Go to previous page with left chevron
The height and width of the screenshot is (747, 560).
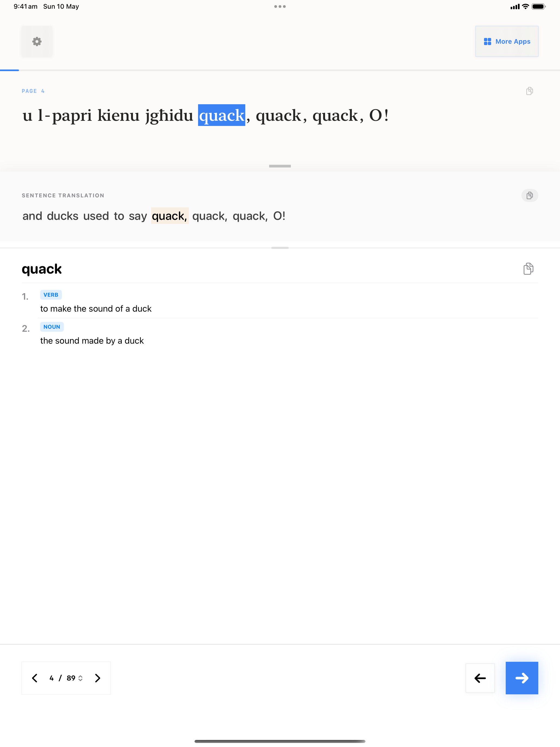pos(34,678)
